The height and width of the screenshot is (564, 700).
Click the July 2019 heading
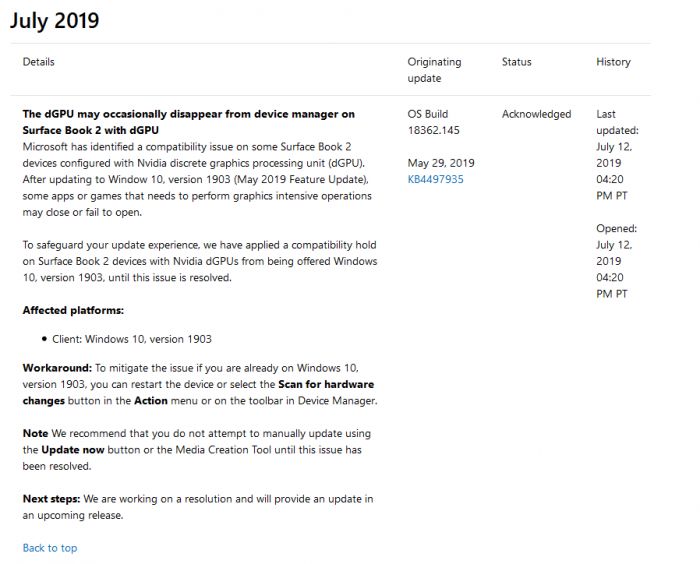coord(55,21)
